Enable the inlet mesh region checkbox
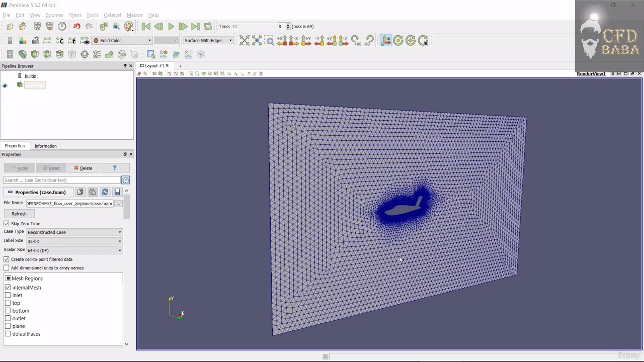 [8, 296]
